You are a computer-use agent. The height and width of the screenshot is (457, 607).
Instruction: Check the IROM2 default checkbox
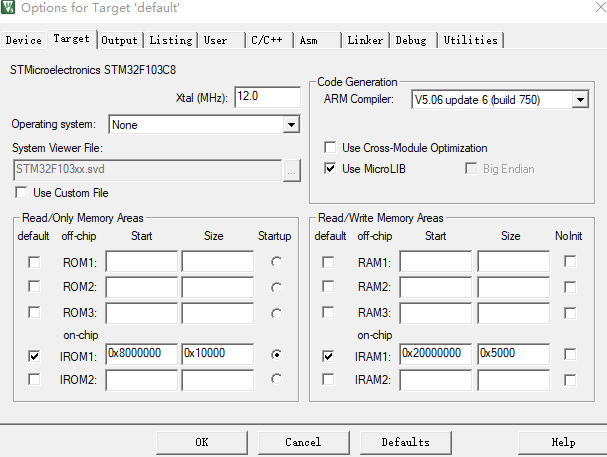[34, 379]
